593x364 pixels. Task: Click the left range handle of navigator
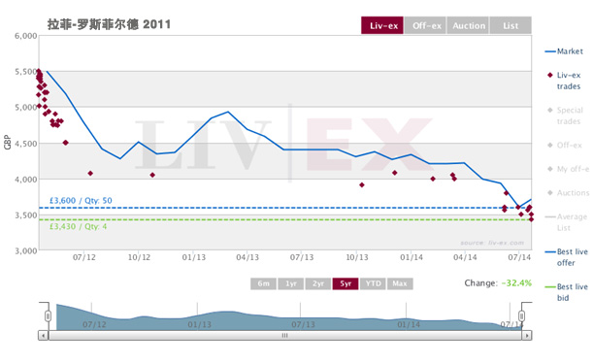[x=48, y=315]
